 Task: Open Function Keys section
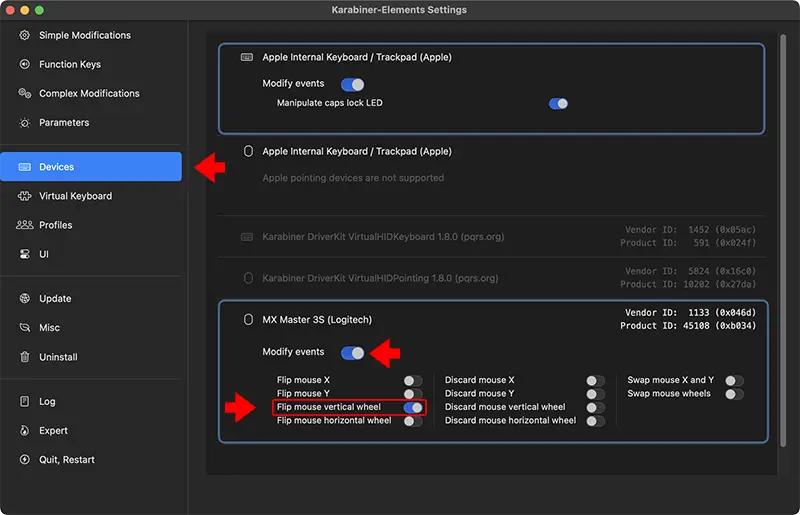tap(91, 64)
